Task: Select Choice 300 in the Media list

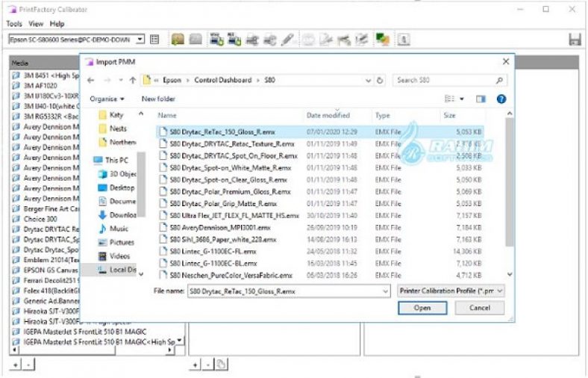Action: [40, 219]
